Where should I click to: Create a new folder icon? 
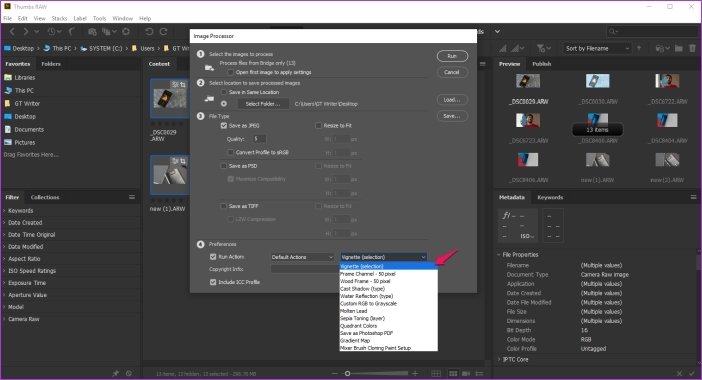679,48
